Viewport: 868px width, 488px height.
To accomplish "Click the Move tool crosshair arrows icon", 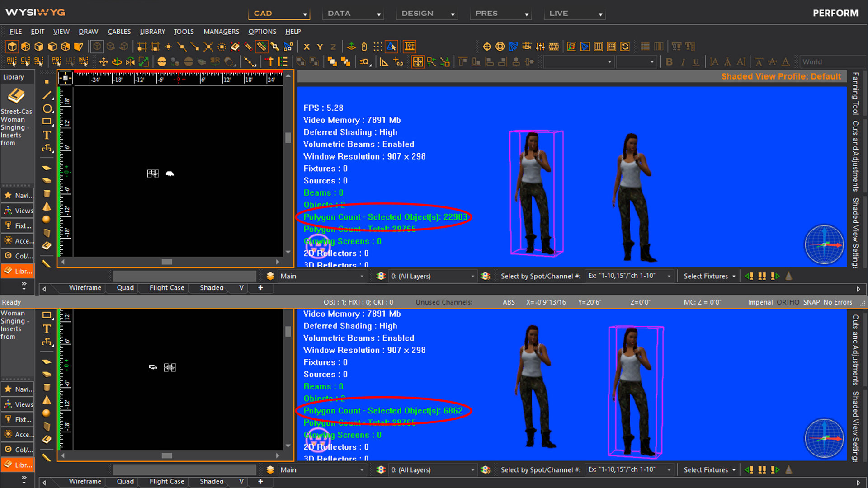I will click(104, 62).
